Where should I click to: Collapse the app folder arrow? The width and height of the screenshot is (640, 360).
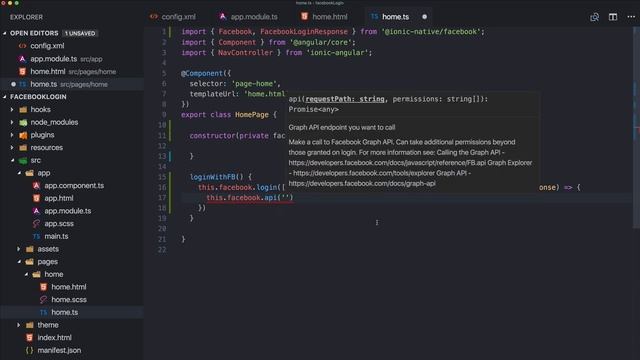click(x=19, y=173)
